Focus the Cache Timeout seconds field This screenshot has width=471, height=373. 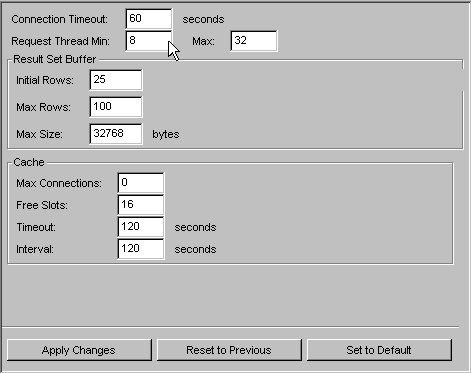click(x=141, y=227)
